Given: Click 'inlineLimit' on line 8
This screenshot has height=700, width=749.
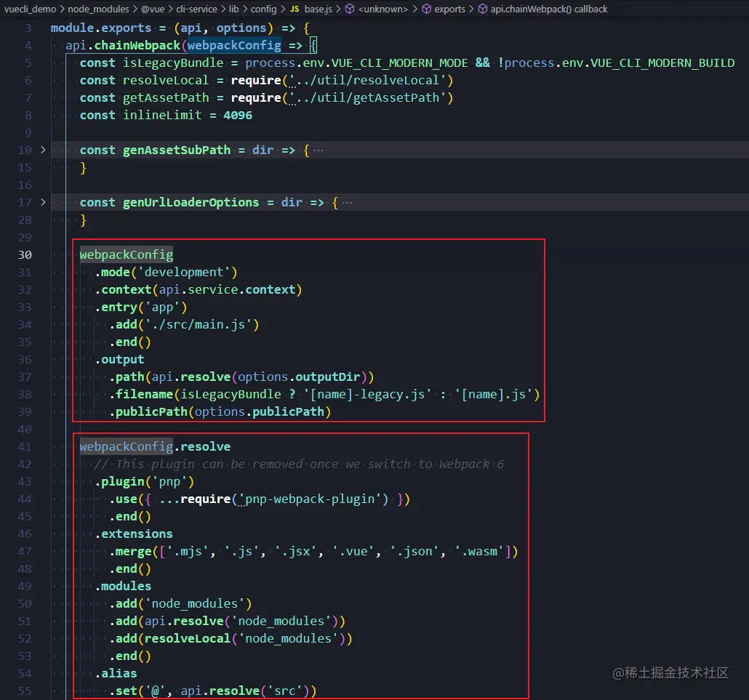Looking at the screenshot, I should point(162,116).
